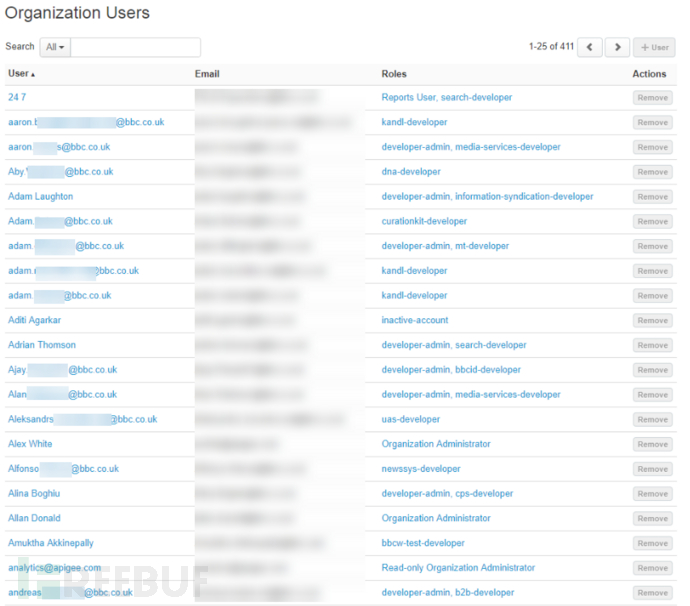690x606 pixels.
Task: Click roles 'developer-admin, information-syndication-developer'
Action: 487,196
